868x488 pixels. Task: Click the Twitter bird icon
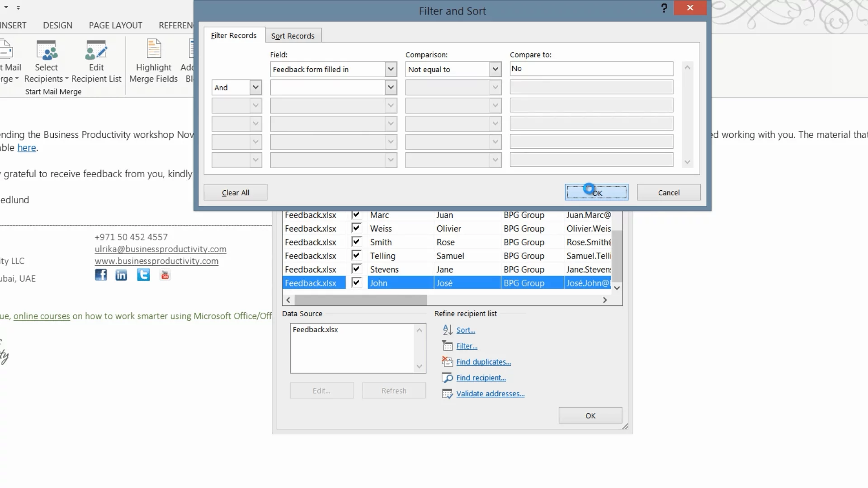[143, 275]
